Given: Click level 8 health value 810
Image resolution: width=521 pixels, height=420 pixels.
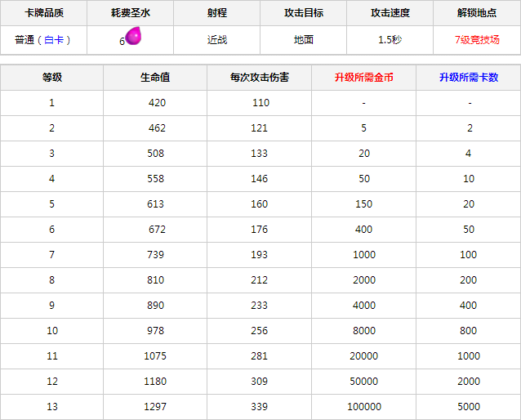Looking at the screenshot, I should tap(155, 280).
